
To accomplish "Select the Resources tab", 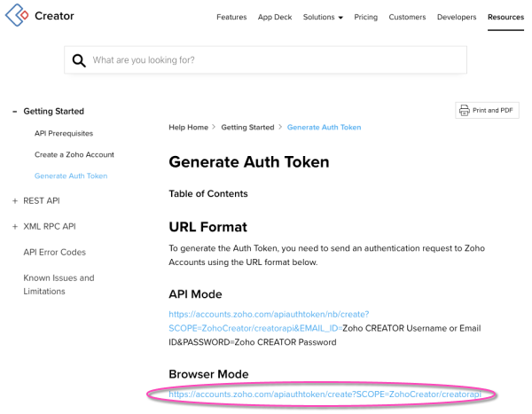I will 505,17.
